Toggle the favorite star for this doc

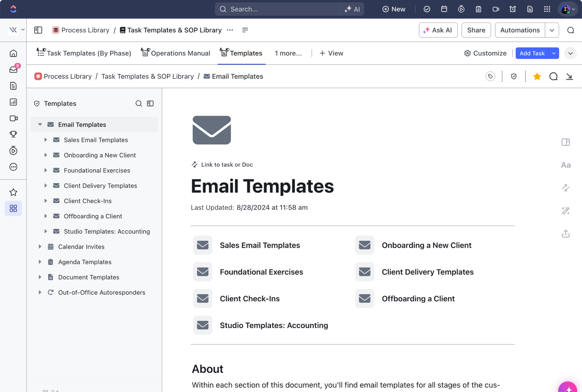pyautogui.click(x=537, y=77)
